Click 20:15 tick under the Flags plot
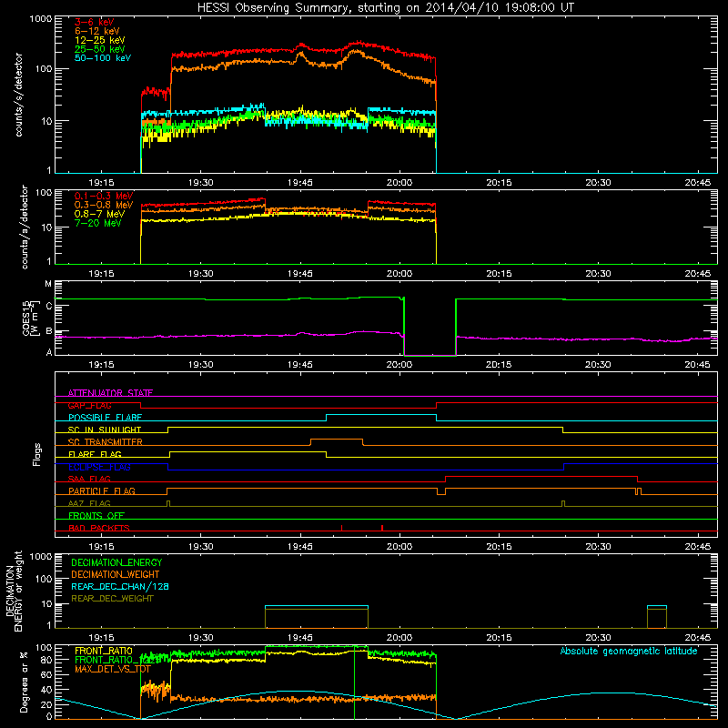The image size is (728, 728). pos(499,547)
